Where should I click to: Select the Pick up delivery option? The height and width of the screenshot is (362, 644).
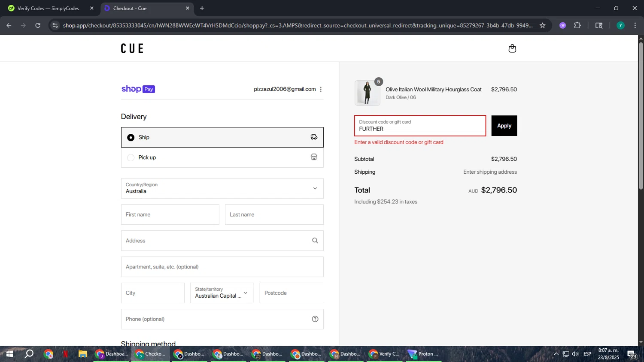click(x=222, y=157)
